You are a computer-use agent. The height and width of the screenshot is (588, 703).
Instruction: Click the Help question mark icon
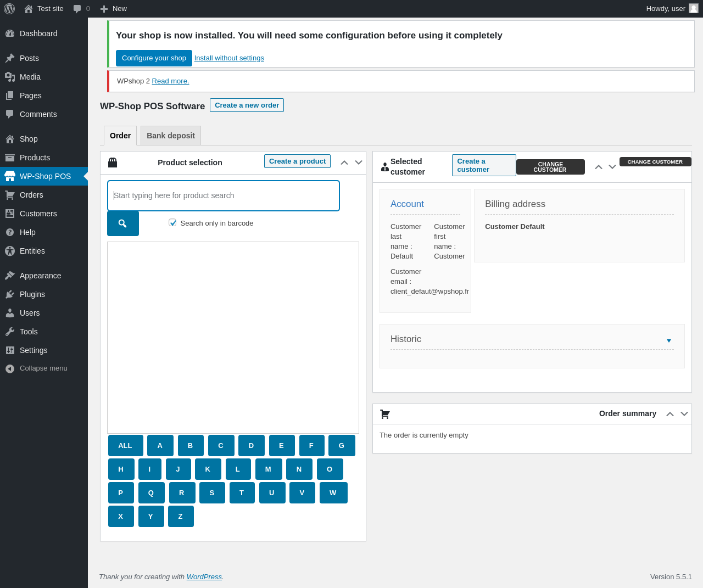point(10,232)
